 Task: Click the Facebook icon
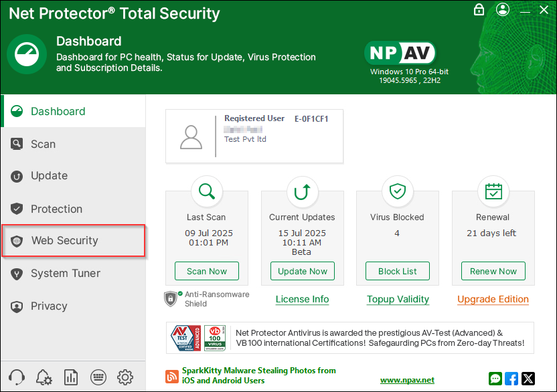[511, 379]
